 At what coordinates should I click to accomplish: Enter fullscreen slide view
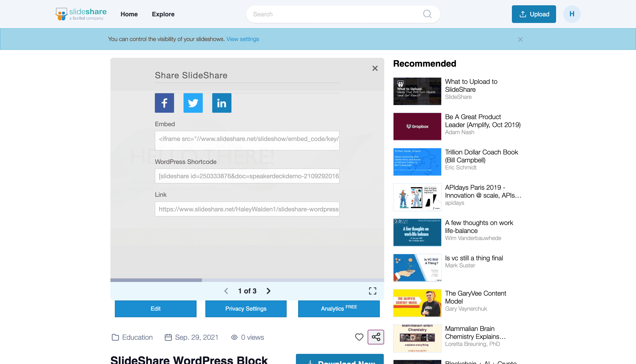click(372, 291)
